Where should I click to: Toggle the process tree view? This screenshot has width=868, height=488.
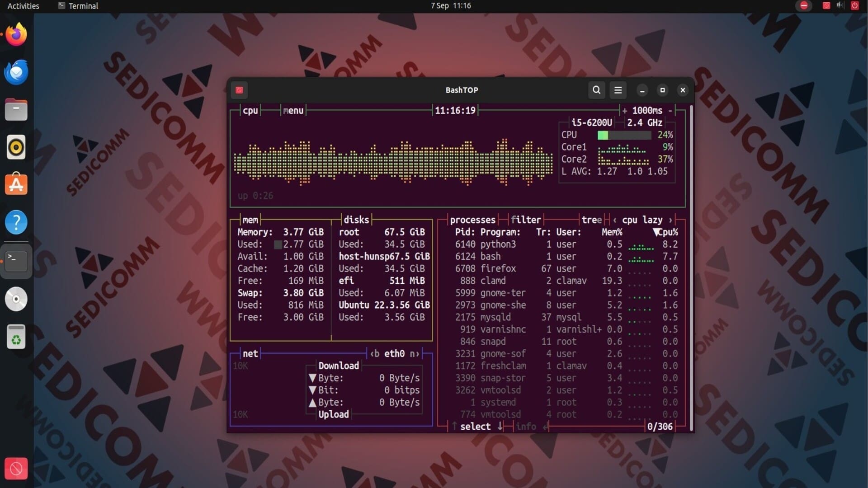(591, 220)
